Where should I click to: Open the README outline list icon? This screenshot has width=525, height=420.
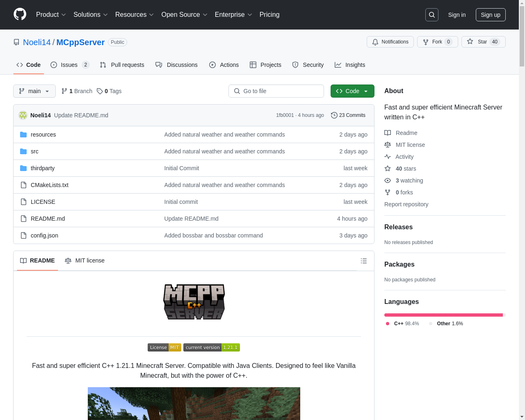pyautogui.click(x=363, y=261)
